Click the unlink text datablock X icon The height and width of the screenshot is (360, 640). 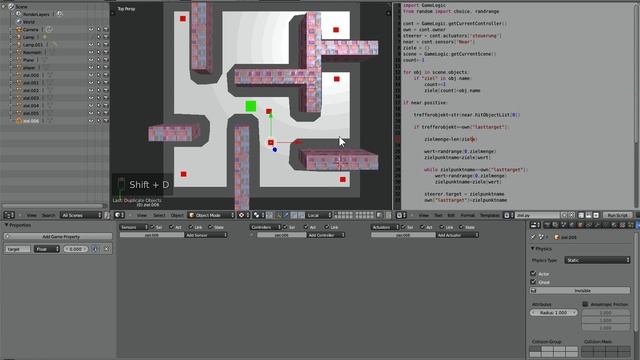pyautogui.click(x=571, y=215)
